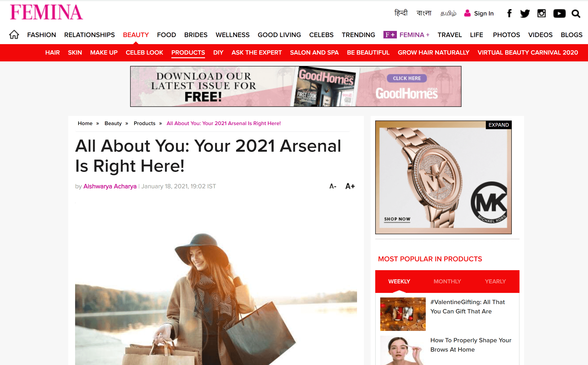Click the GoodHomes Click Here button
This screenshot has width=588, height=365.
pyautogui.click(x=407, y=78)
